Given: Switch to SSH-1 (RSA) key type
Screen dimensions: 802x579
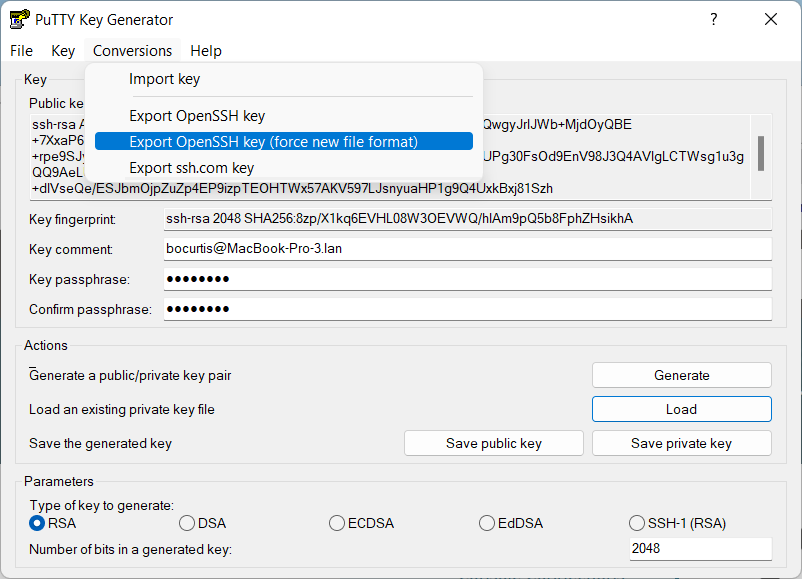Looking at the screenshot, I should pos(637,523).
